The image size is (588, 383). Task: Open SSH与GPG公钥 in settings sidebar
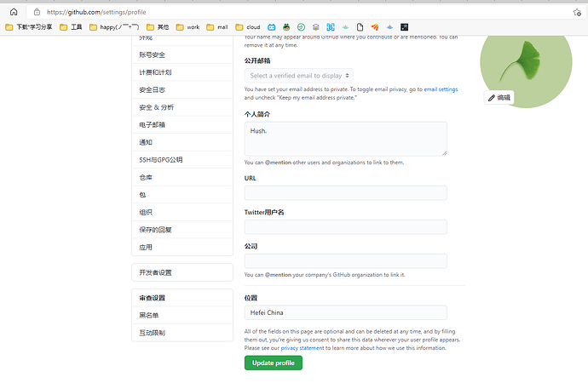click(182, 160)
